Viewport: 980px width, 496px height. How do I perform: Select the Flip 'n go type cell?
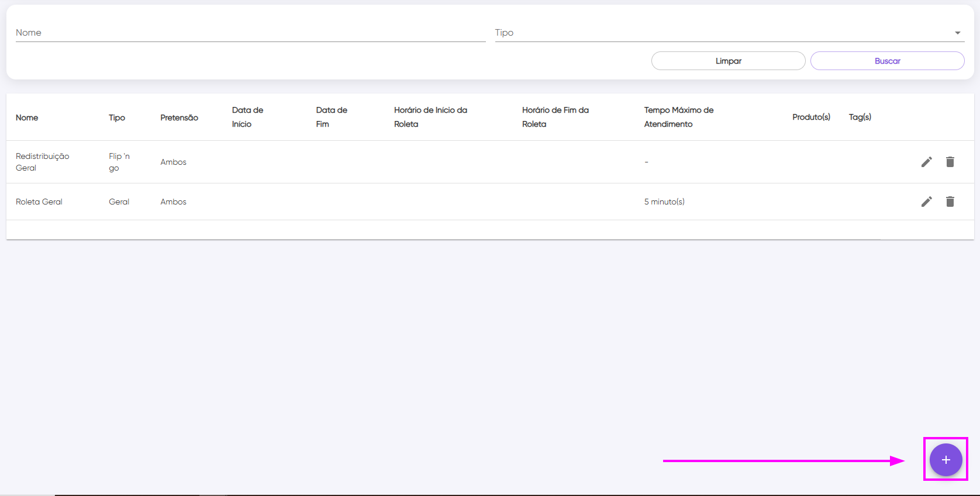(x=119, y=162)
